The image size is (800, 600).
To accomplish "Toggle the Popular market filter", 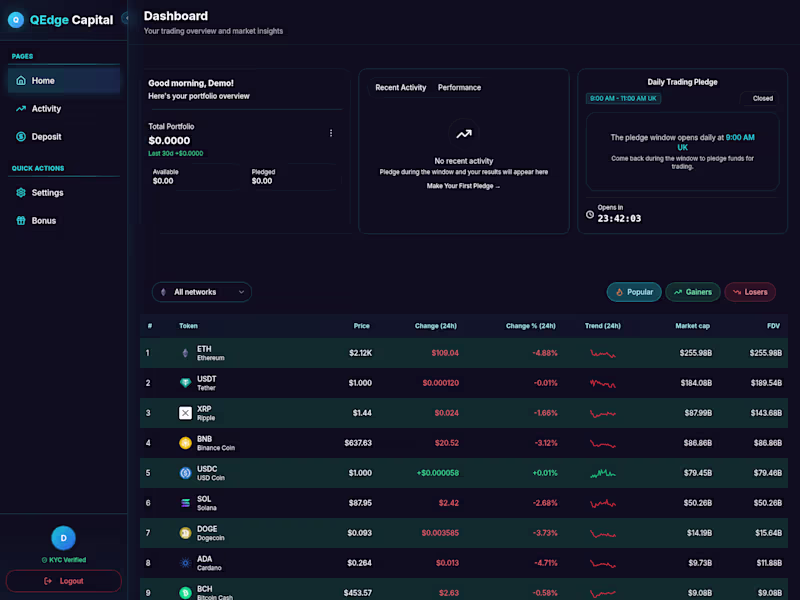I will 634,291.
